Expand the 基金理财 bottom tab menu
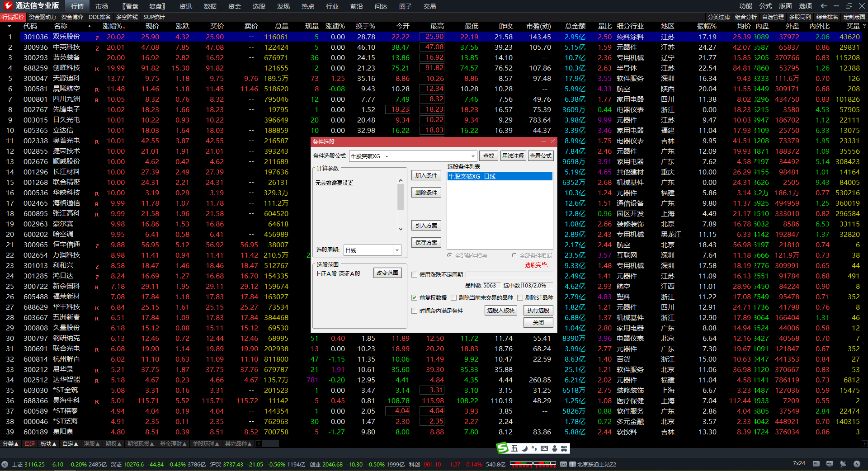The width and height of the screenshot is (868, 471). pos(173,444)
